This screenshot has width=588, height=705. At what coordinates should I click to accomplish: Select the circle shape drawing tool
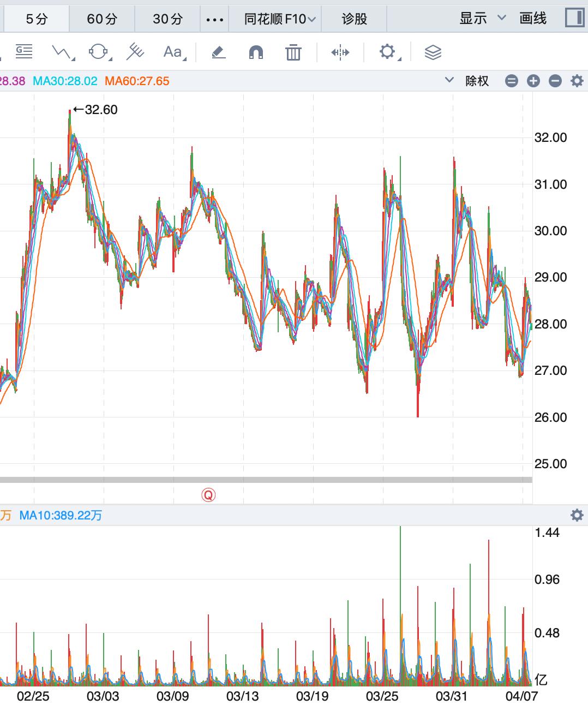(x=99, y=52)
